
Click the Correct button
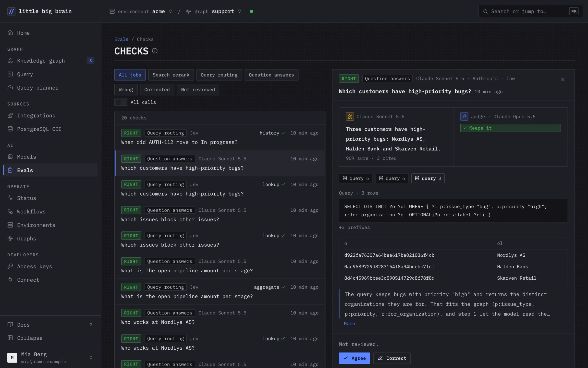[x=392, y=358]
